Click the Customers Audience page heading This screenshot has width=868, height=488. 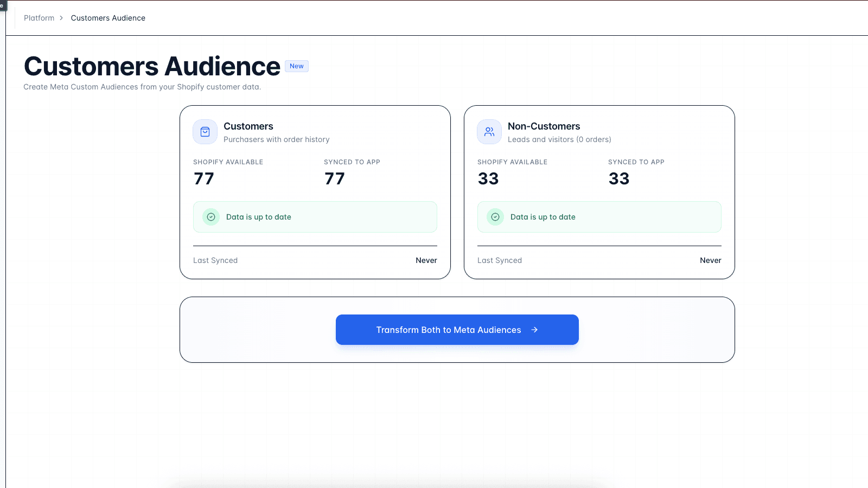(x=152, y=67)
